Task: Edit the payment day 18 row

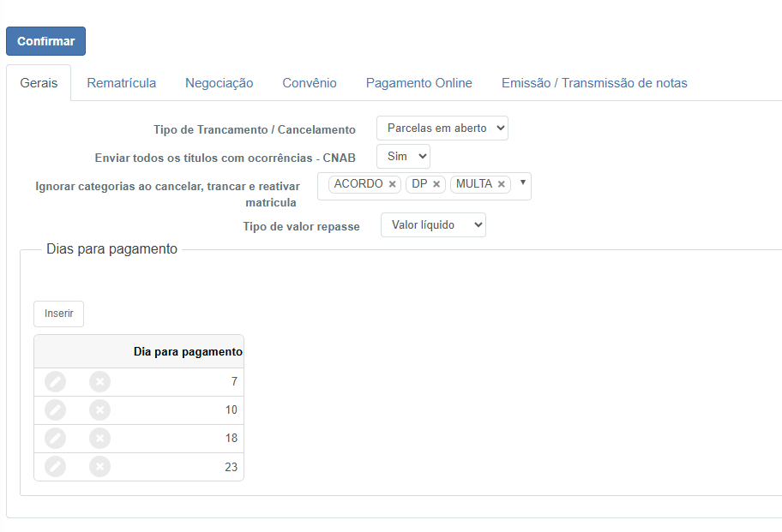Action: (x=56, y=439)
